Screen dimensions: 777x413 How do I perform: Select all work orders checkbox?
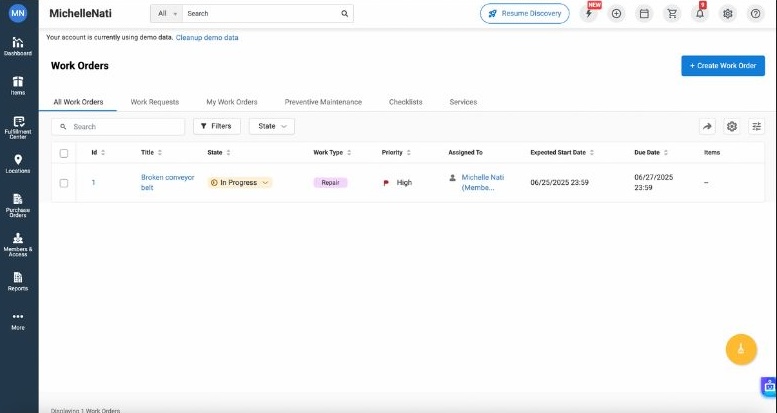64,153
